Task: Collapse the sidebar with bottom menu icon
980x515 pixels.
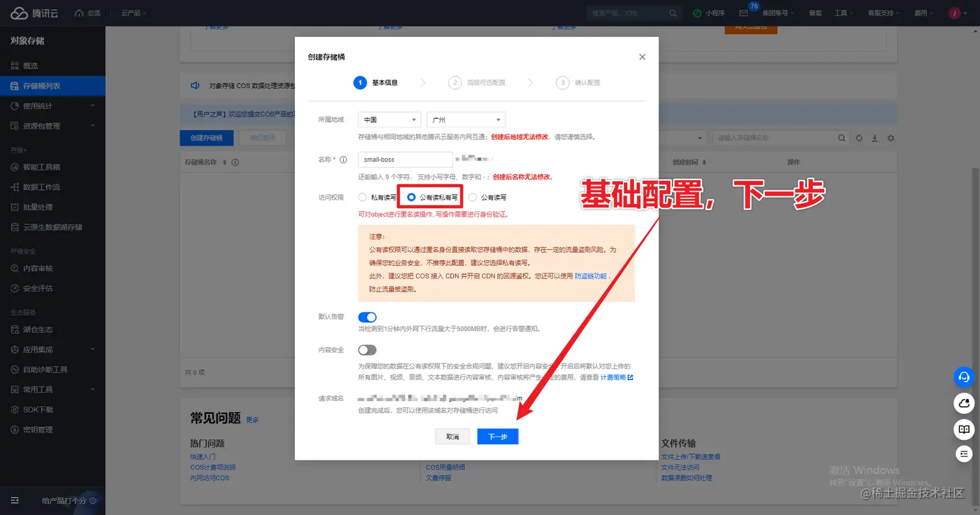Action: tap(15, 501)
